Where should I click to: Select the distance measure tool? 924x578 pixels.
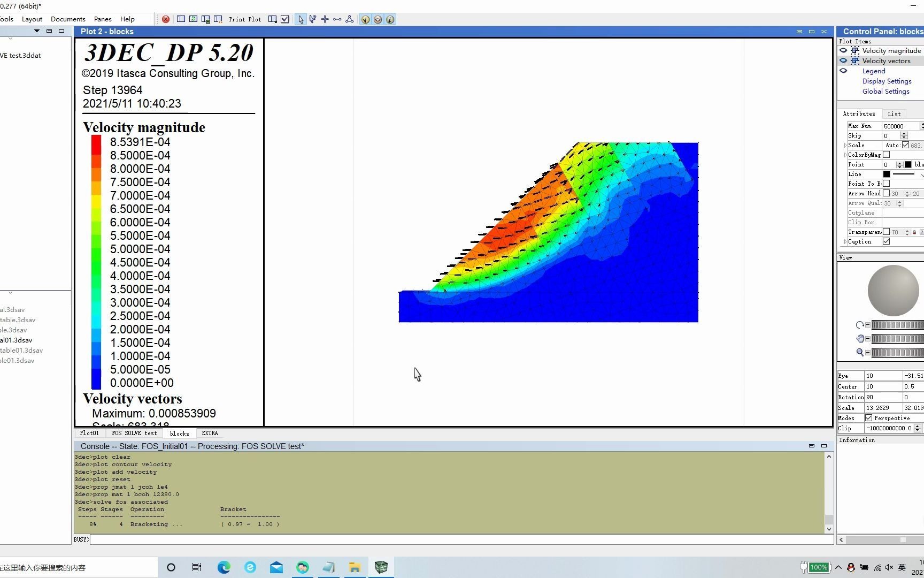point(337,19)
